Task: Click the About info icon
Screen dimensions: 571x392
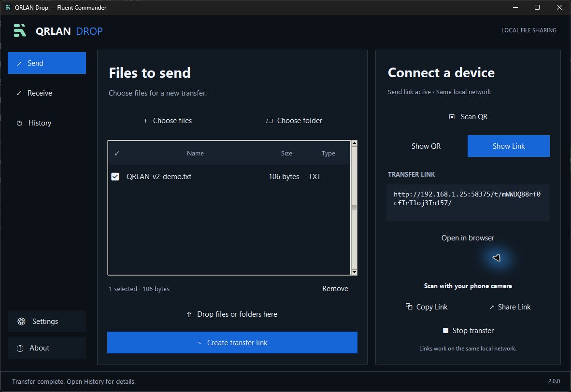Action: pos(20,349)
